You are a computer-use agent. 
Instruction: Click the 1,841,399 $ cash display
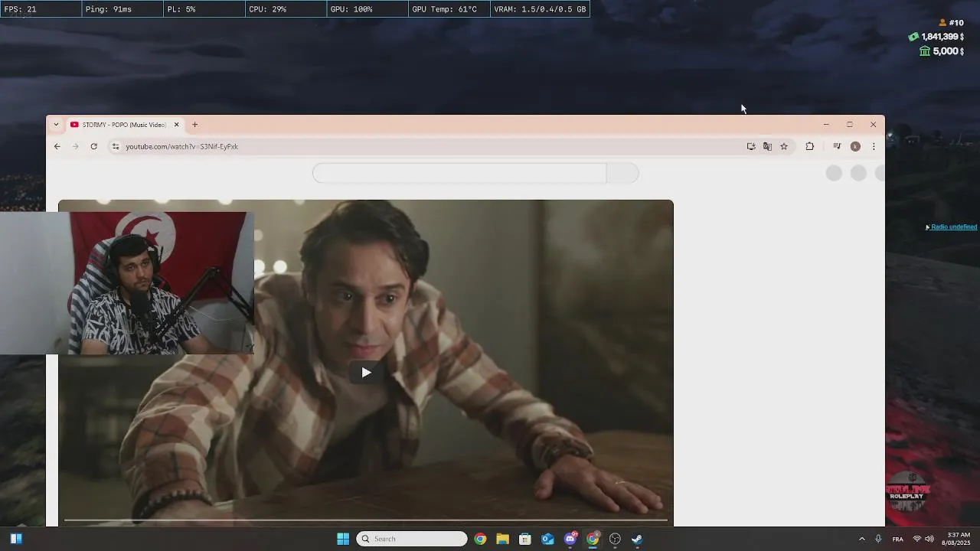[x=936, y=37]
